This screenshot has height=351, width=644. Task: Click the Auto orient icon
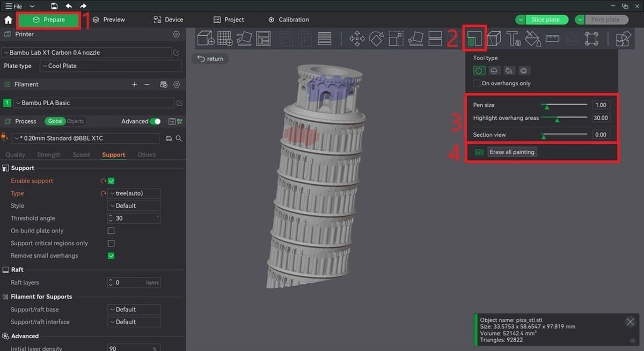[244, 39]
